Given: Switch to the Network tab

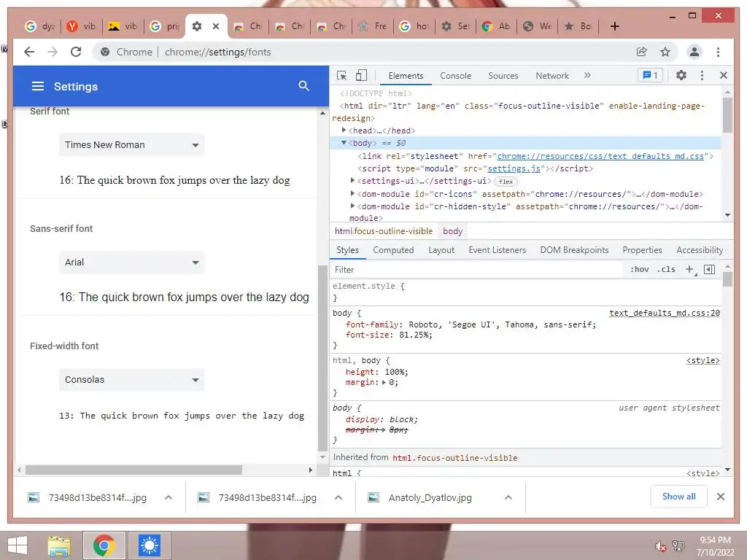Looking at the screenshot, I should 552,76.
